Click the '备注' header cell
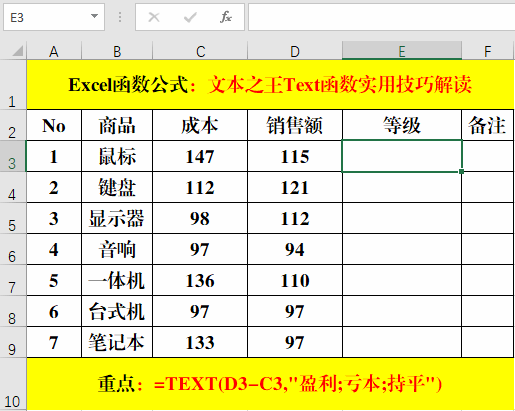 pyautogui.click(x=488, y=125)
